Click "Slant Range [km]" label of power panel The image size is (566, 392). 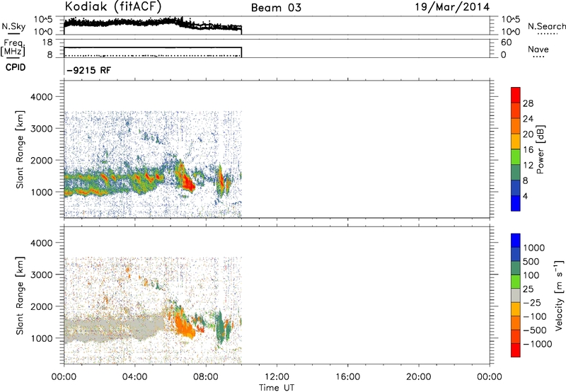pos(20,149)
